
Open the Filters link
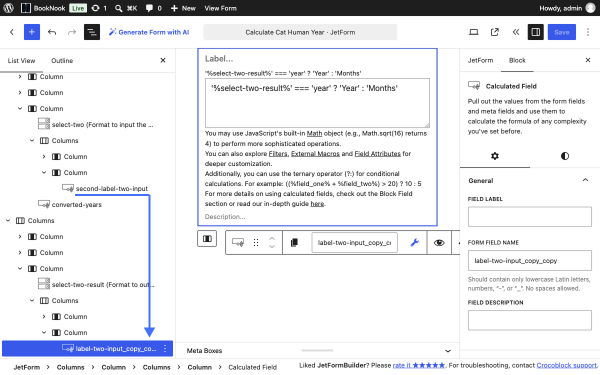click(278, 153)
